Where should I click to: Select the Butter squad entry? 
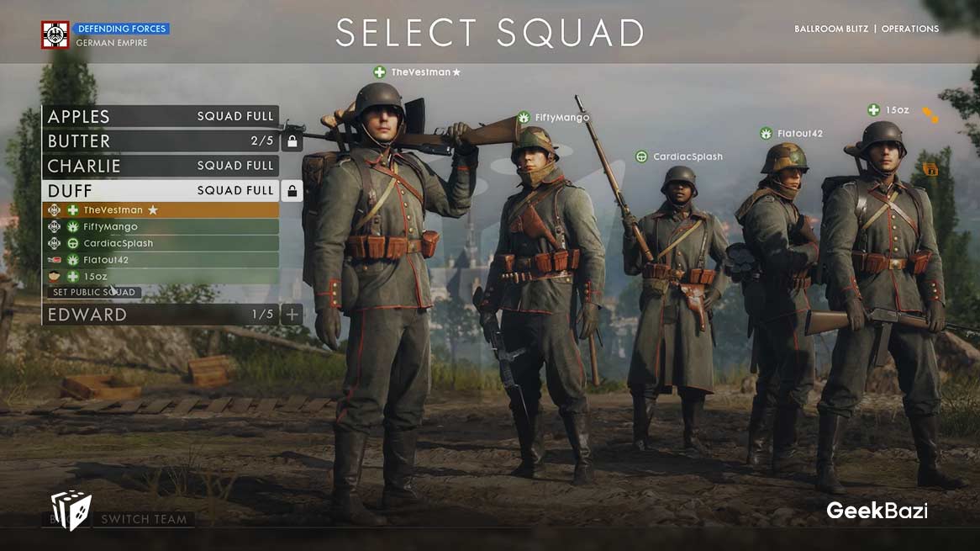tap(161, 141)
